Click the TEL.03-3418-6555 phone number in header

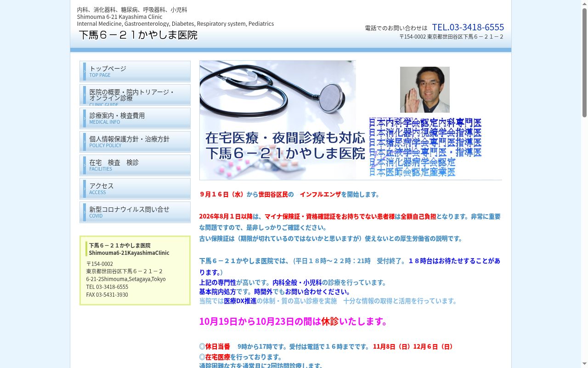pyautogui.click(x=468, y=27)
